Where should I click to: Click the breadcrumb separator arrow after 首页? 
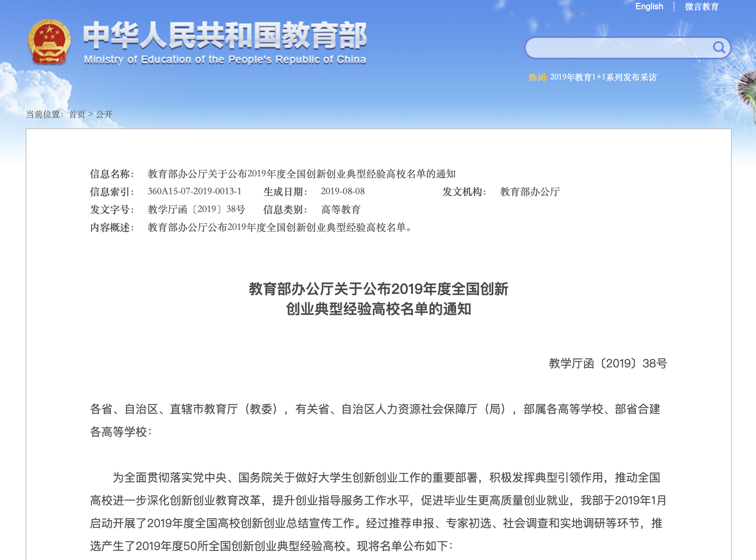tap(90, 114)
